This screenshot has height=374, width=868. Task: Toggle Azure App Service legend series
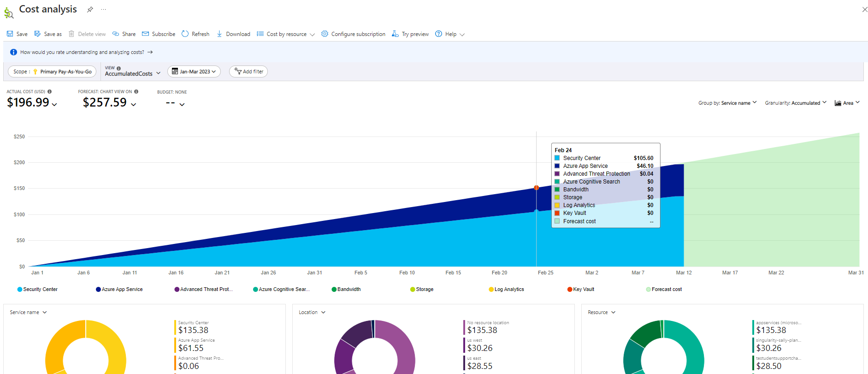coord(119,290)
